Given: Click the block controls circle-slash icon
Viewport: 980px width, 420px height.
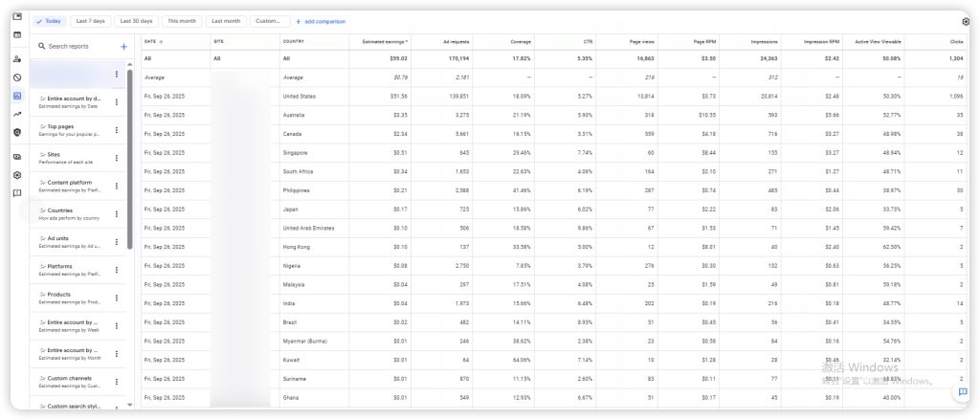Looking at the screenshot, I should (17, 77).
